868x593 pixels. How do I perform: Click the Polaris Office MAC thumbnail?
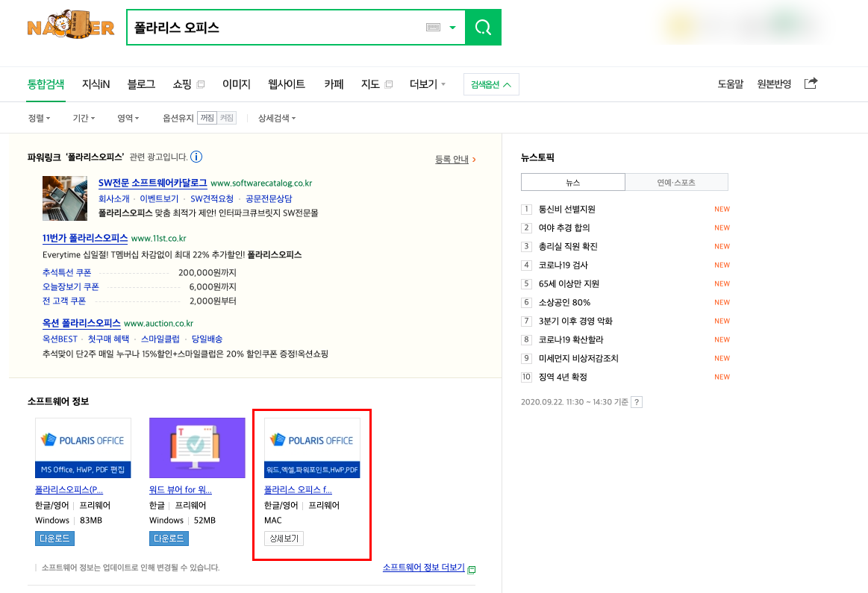pos(312,448)
